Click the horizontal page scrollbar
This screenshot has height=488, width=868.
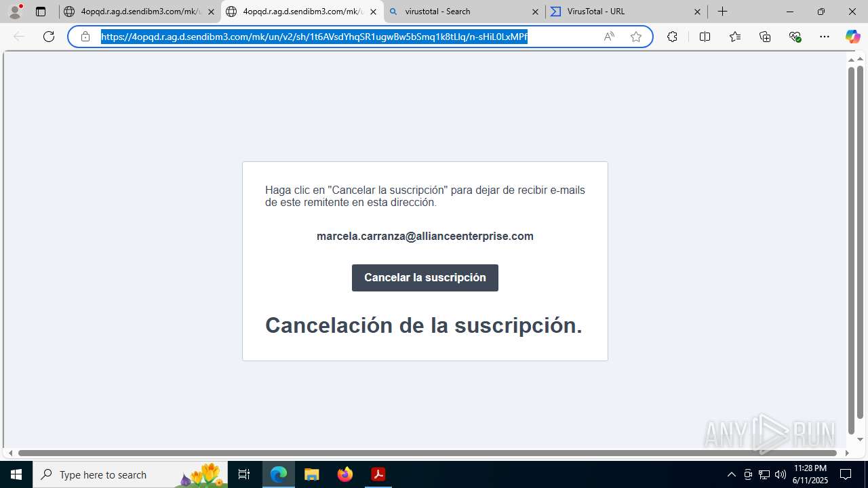[x=427, y=453]
